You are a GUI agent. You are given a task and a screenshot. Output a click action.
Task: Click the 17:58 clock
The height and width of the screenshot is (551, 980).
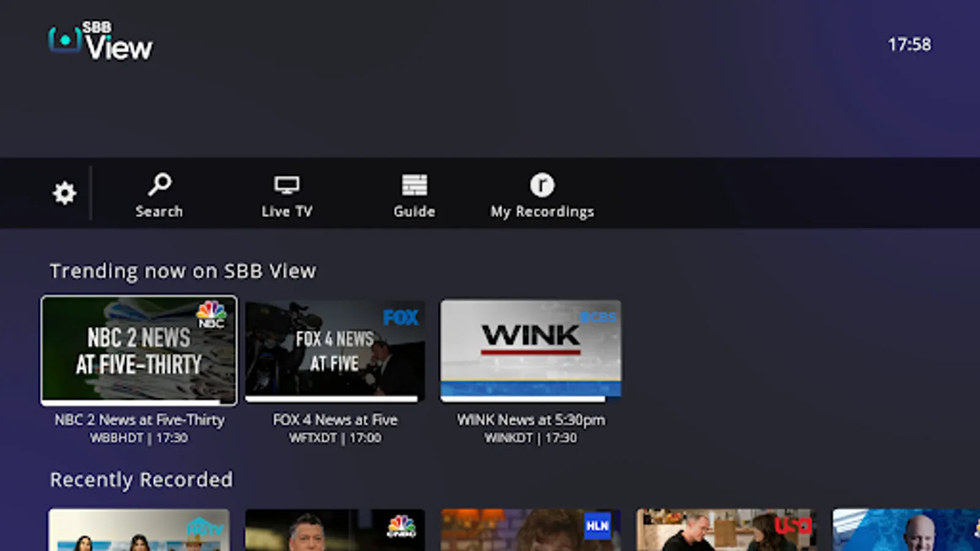(x=910, y=44)
